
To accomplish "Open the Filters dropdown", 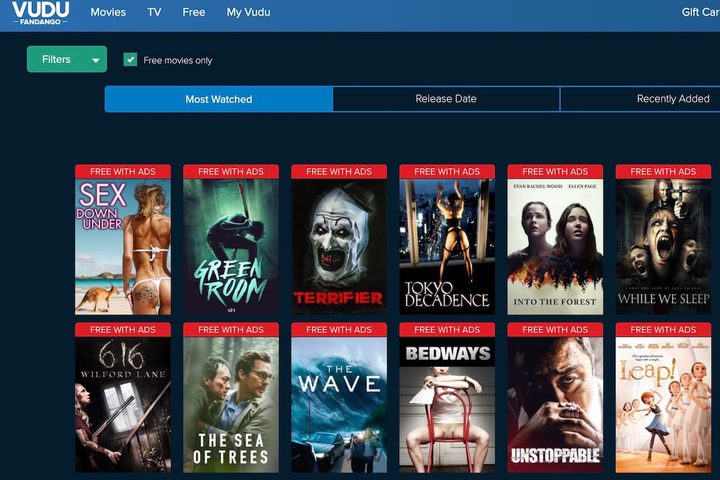I will (x=66, y=60).
